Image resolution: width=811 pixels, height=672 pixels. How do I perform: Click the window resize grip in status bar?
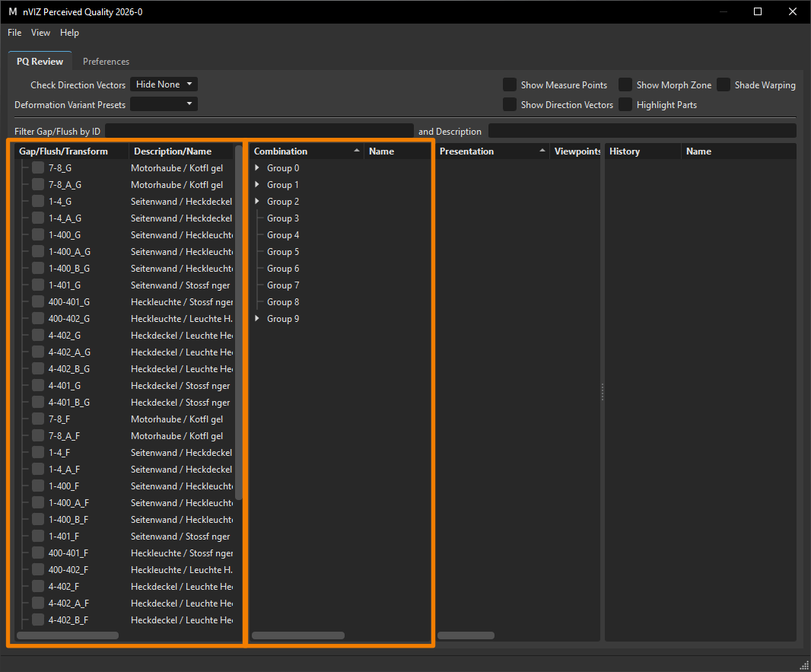pyautogui.click(x=805, y=665)
